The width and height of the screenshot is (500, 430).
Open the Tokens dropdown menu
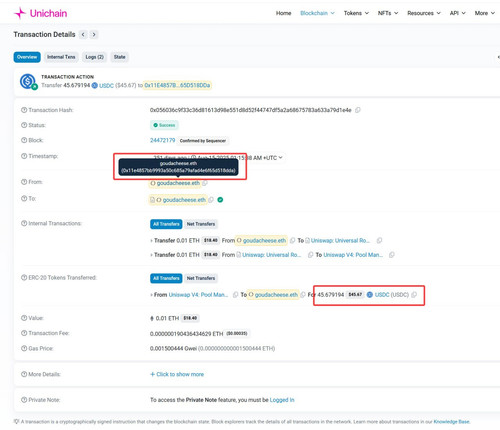click(356, 13)
